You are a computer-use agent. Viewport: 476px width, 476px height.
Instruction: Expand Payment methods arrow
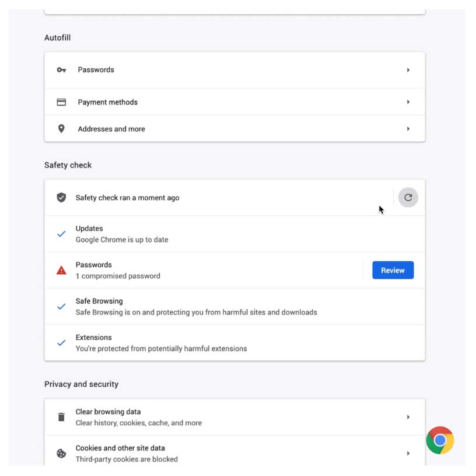(x=408, y=102)
